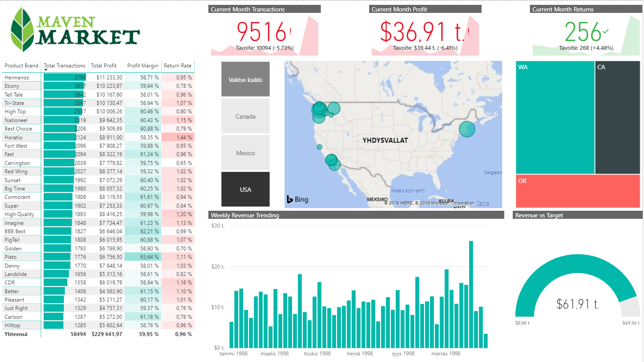Select the Plato brand row
This screenshot has width=644, height=362.
98,257
